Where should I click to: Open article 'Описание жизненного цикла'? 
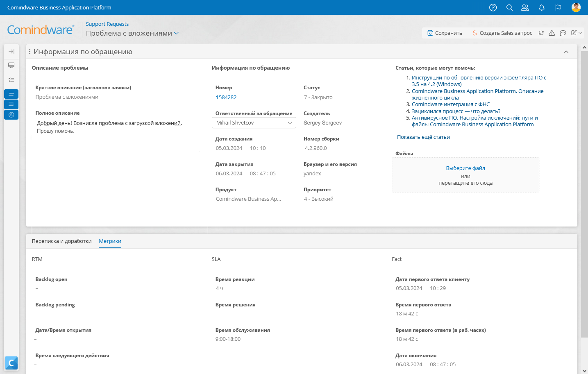(478, 94)
